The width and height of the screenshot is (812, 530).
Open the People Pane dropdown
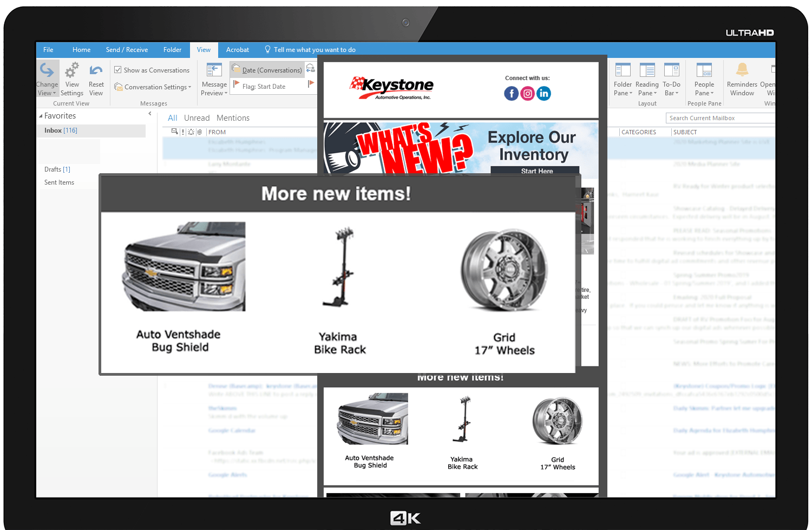tap(704, 89)
